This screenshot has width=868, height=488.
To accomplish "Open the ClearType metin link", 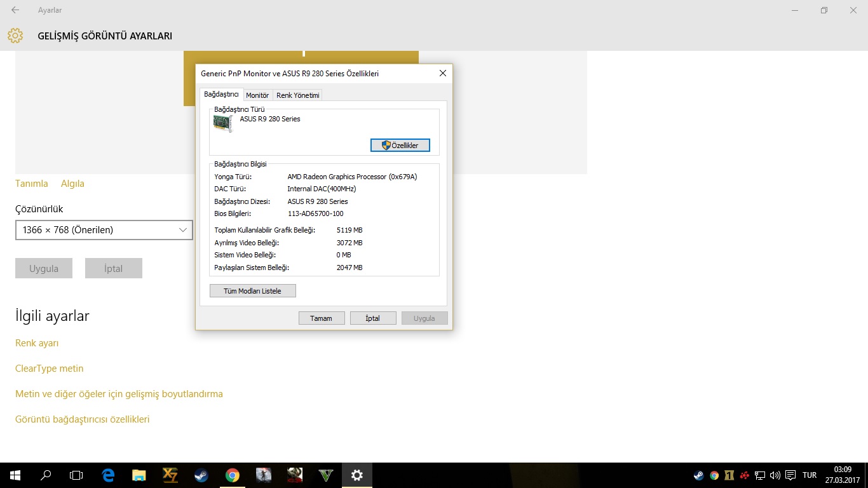I will tap(50, 369).
